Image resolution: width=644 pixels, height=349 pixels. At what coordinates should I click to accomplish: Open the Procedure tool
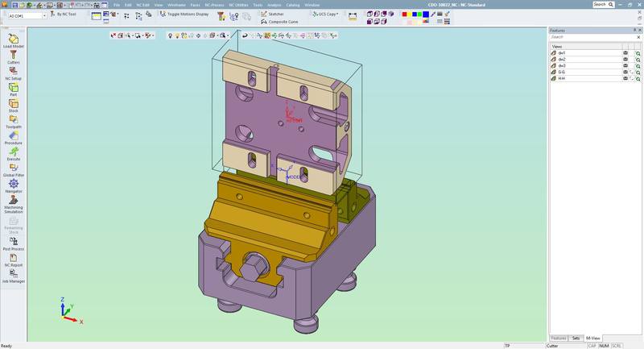click(x=14, y=135)
